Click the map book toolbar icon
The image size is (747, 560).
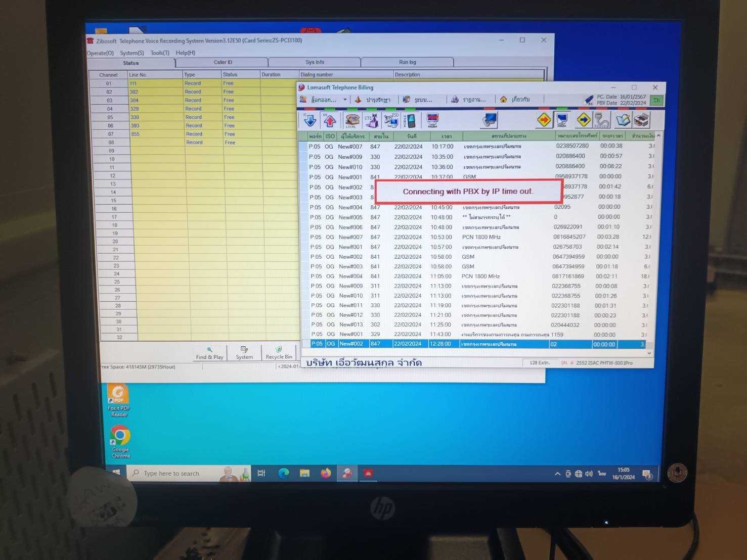pos(623,120)
